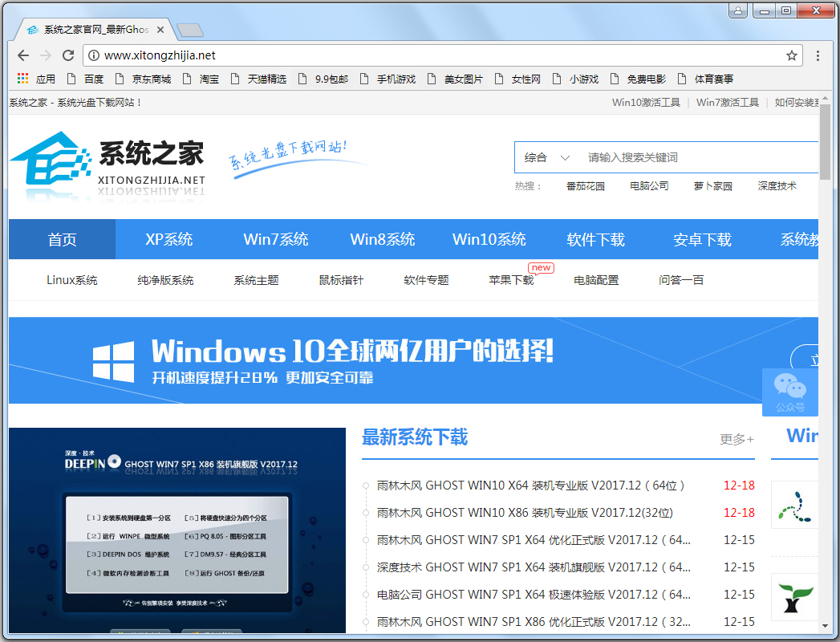
Task: Open the Win7系统 navigation tab
Action: 276,239
